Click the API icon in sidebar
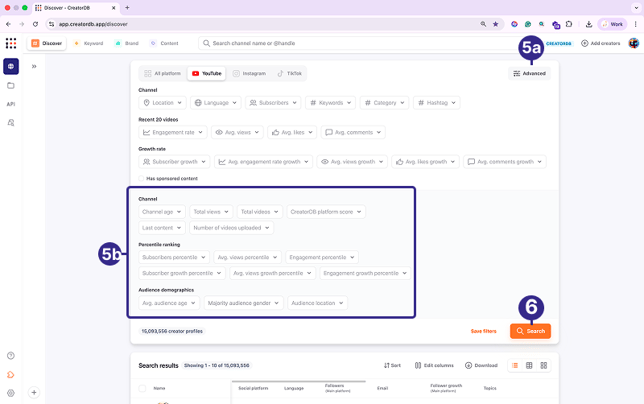The height and width of the screenshot is (404, 644). (x=11, y=104)
